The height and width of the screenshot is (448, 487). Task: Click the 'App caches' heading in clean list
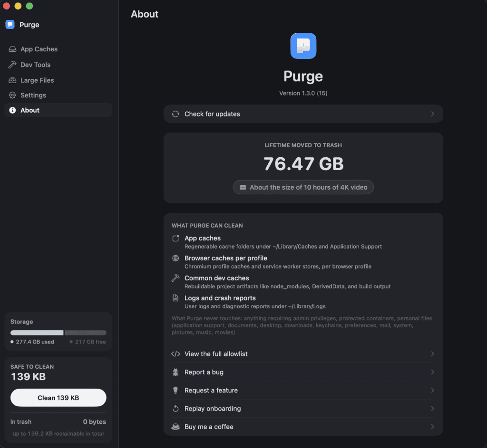203,238
